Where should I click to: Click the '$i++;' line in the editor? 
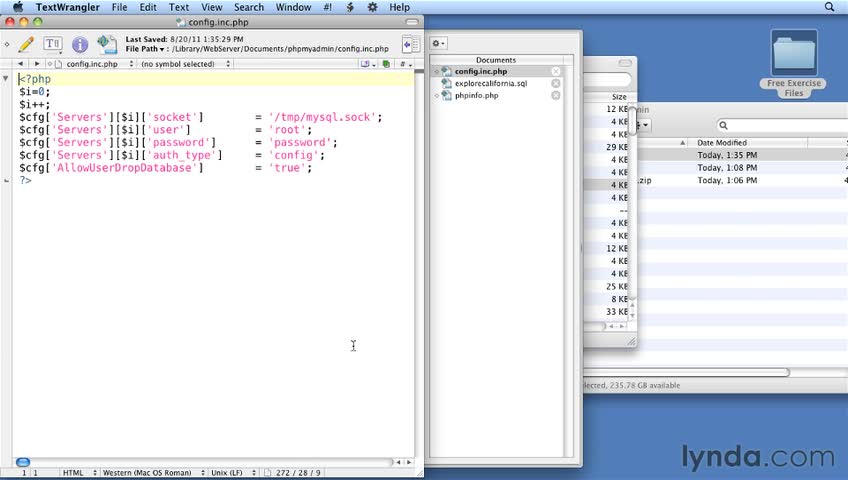point(35,104)
